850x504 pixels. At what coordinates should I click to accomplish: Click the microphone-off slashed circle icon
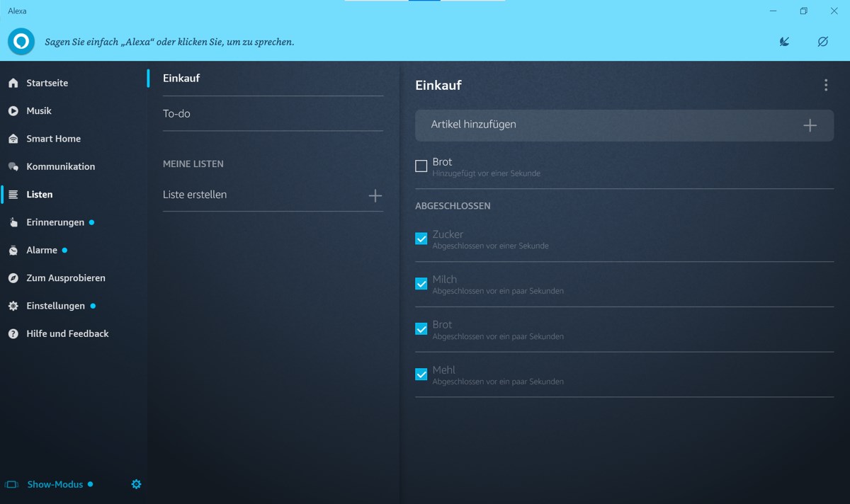(822, 42)
